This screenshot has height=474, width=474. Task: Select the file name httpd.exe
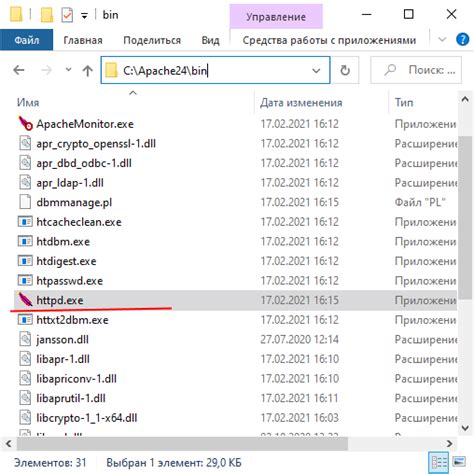point(60,300)
